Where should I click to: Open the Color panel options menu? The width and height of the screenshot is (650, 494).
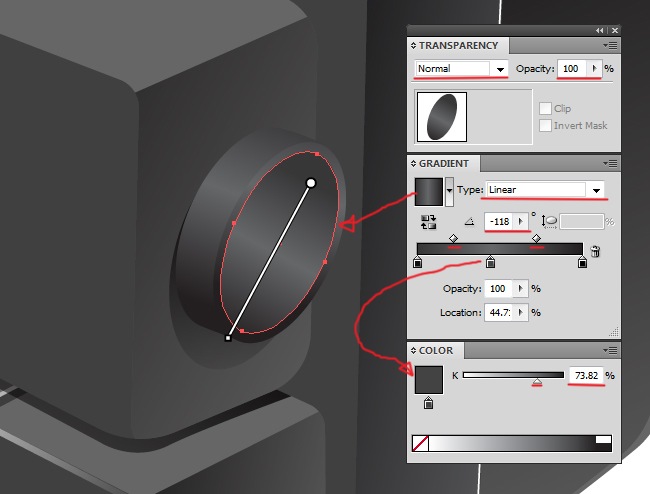[x=611, y=351]
